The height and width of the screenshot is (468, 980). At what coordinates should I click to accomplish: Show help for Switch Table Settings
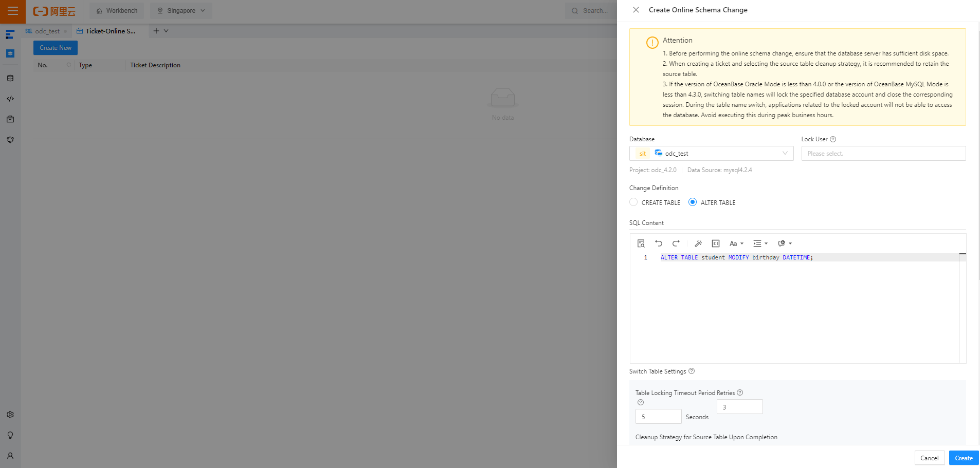click(x=692, y=371)
